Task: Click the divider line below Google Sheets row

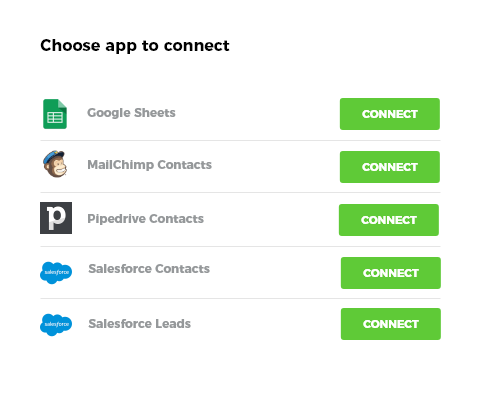Action: 240,141
